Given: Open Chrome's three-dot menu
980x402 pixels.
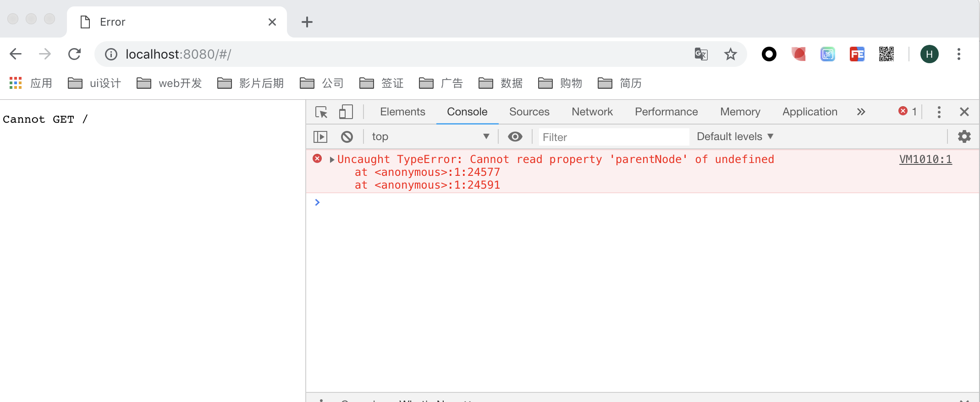Looking at the screenshot, I should pos(958,54).
